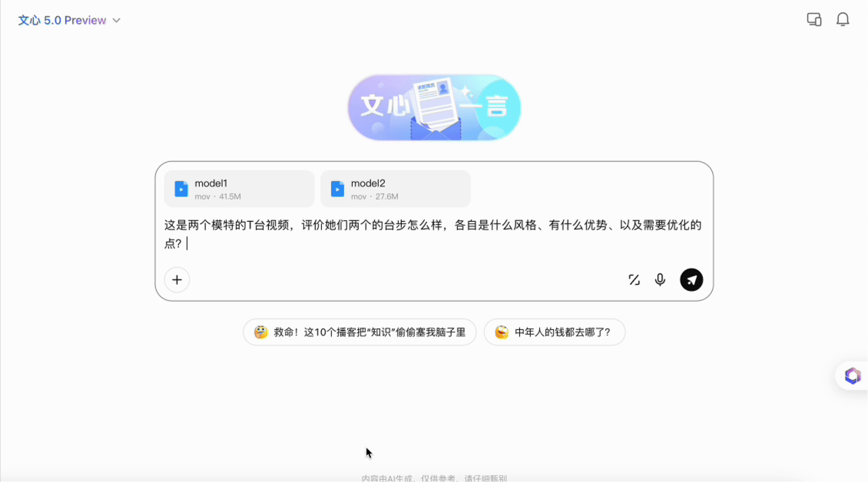Screen dimensions: 868x482
Task: Click the model1 file size text
Action: point(230,197)
